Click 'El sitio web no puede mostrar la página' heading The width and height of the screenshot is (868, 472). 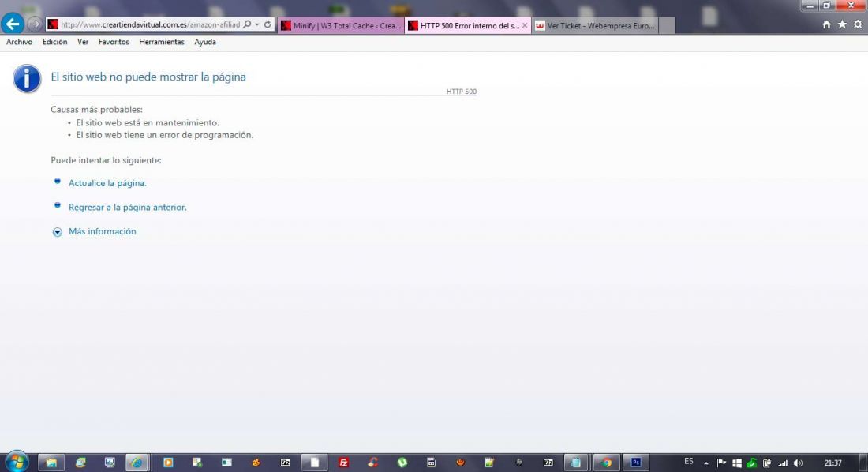(x=148, y=77)
